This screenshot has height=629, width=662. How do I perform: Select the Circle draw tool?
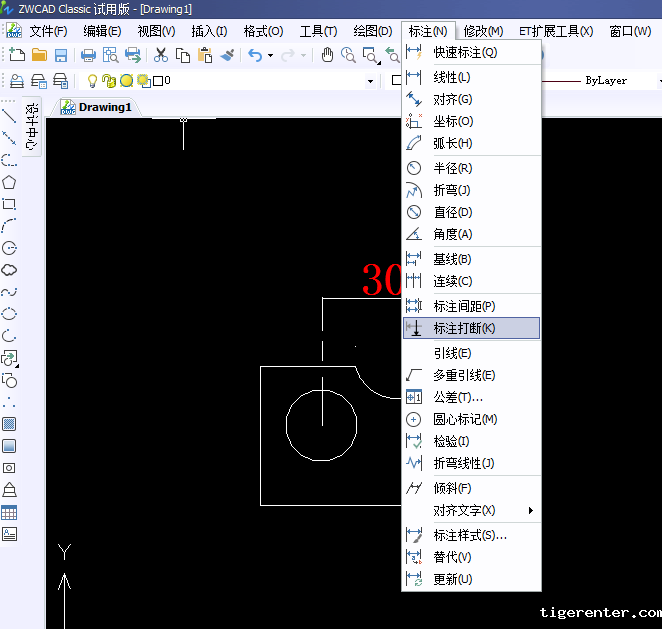tap(9, 248)
